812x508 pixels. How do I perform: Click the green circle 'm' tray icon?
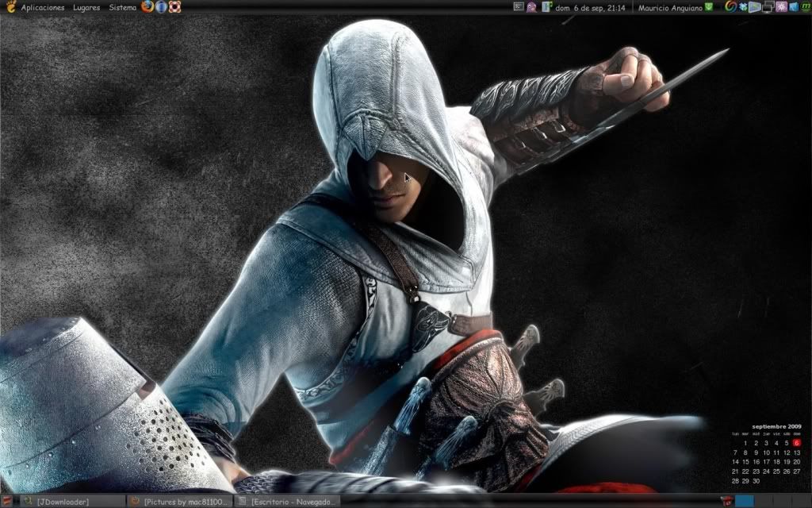point(806,6)
